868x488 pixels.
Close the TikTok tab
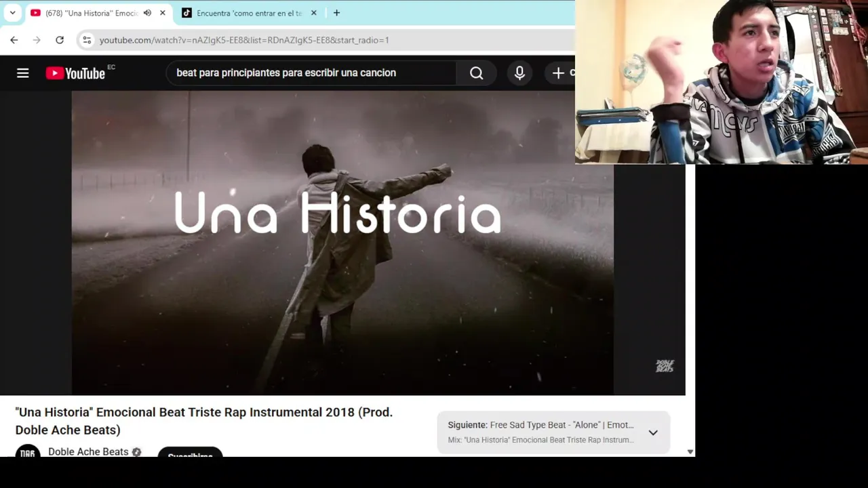pos(313,13)
